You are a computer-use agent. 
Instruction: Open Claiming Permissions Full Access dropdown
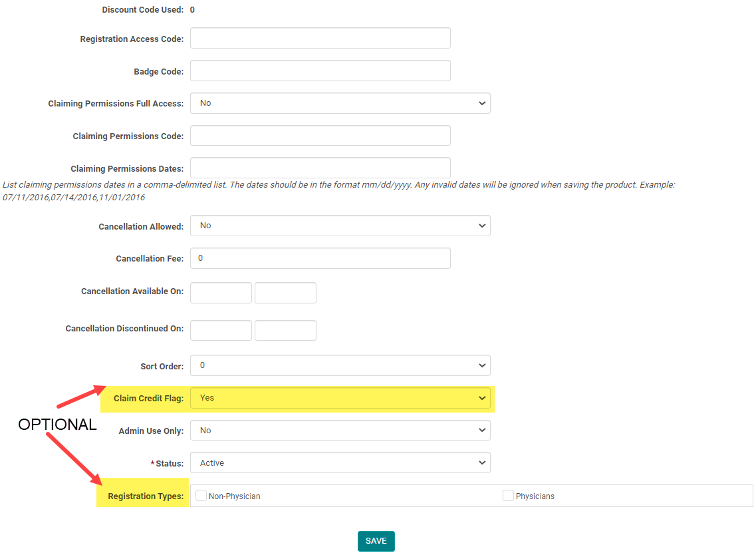340,103
